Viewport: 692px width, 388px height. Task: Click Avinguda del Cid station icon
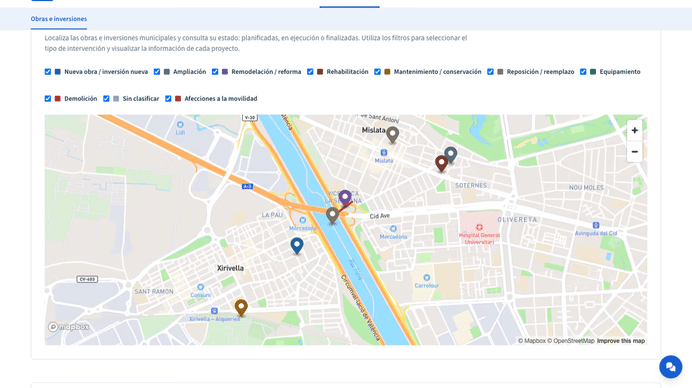coord(596,225)
